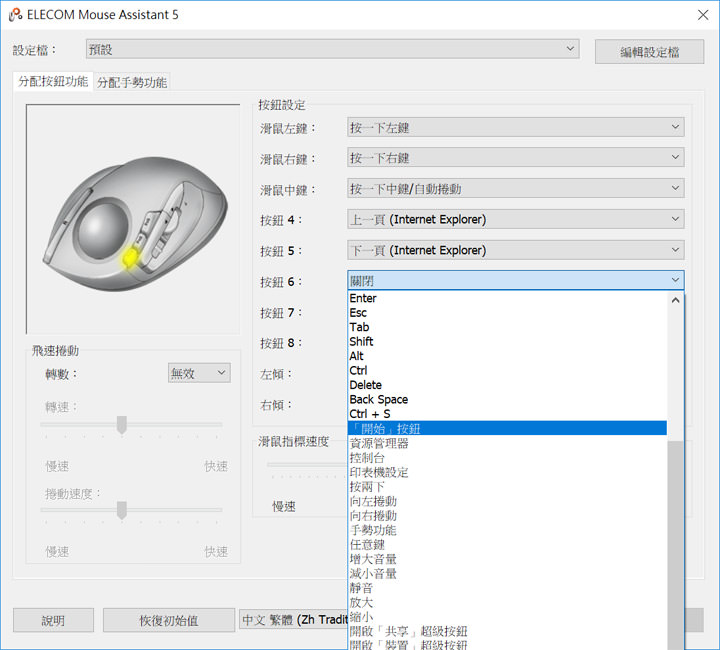Click the 捲動速度 slider handle
The image size is (720, 650).
tap(122, 510)
